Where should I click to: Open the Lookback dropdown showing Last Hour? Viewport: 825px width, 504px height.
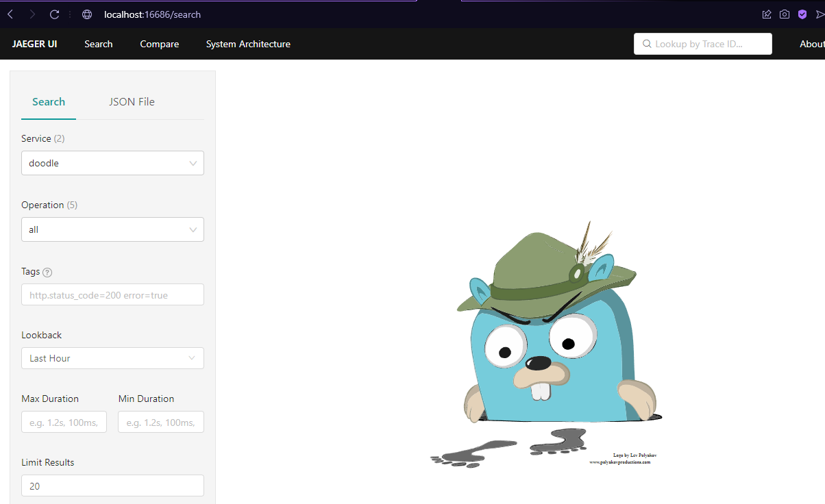[112, 358]
